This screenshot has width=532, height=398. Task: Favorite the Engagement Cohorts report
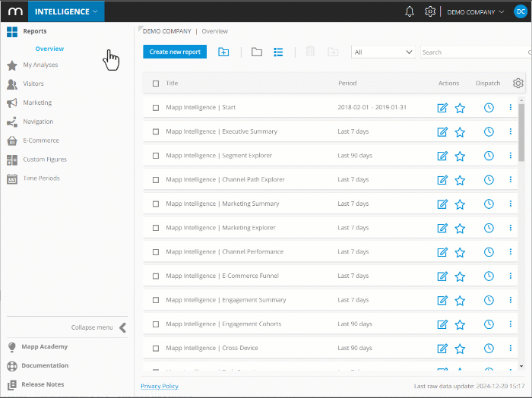pyautogui.click(x=460, y=324)
